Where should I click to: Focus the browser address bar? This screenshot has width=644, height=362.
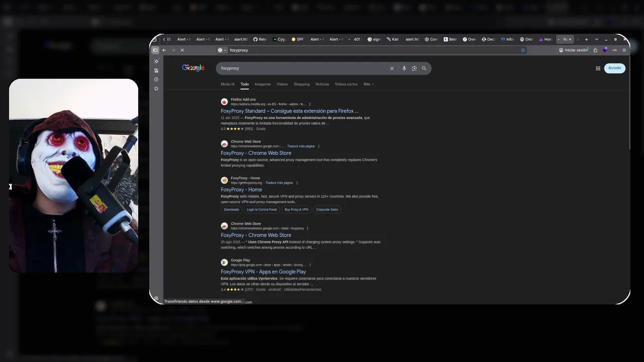pyautogui.click(x=372, y=50)
